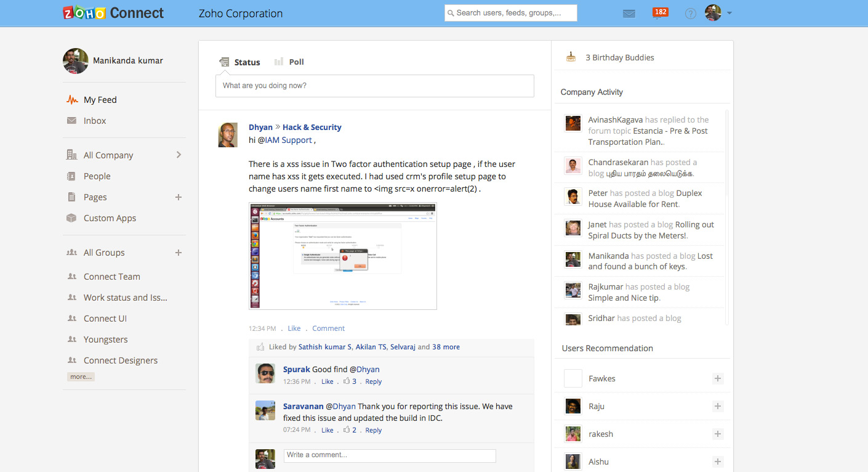Follow Aishu with plus button

point(717,462)
